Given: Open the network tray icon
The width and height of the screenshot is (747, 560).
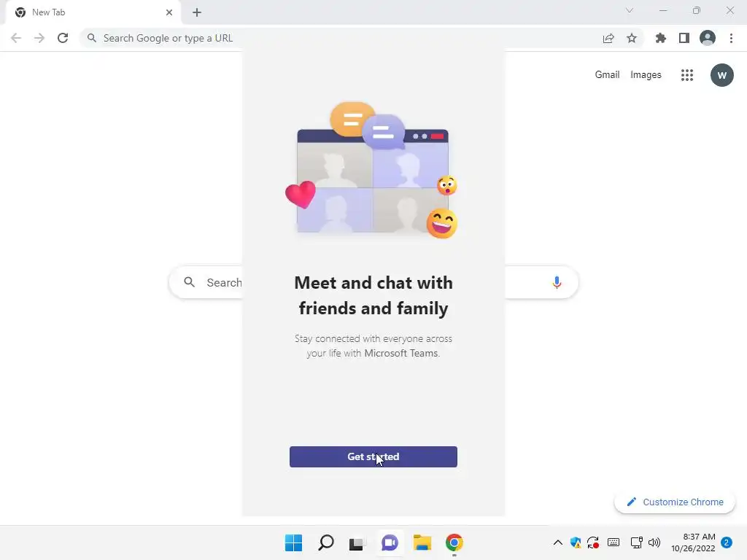Looking at the screenshot, I should 636,542.
